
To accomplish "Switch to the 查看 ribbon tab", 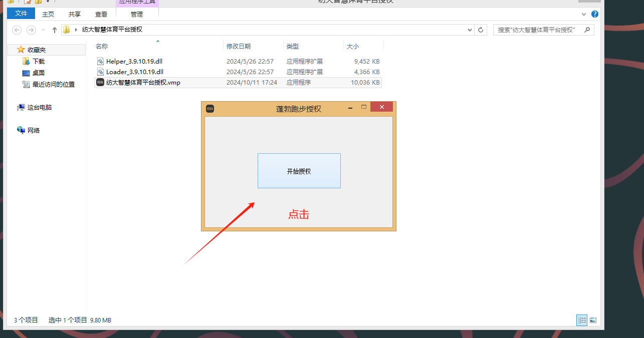I will 101,14.
